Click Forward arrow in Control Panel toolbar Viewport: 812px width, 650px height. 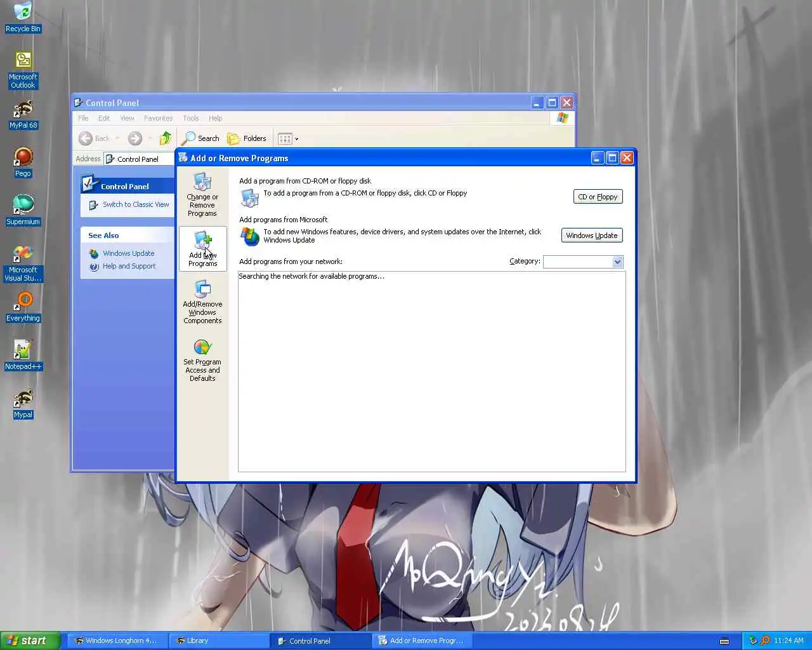pos(134,138)
